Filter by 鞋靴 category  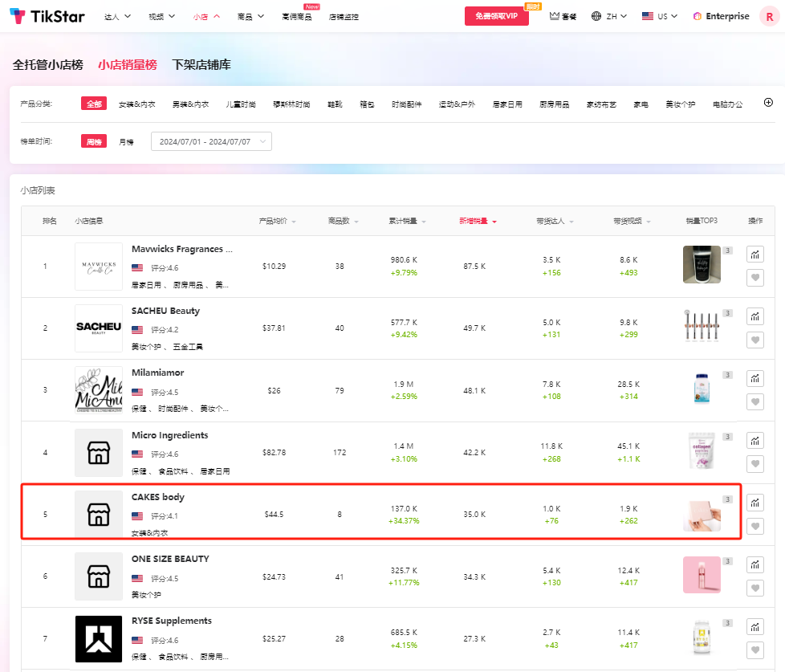[x=335, y=104]
